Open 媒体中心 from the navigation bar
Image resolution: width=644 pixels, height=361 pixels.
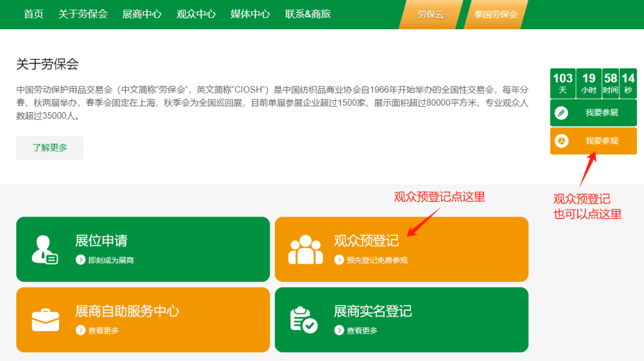[250, 14]
